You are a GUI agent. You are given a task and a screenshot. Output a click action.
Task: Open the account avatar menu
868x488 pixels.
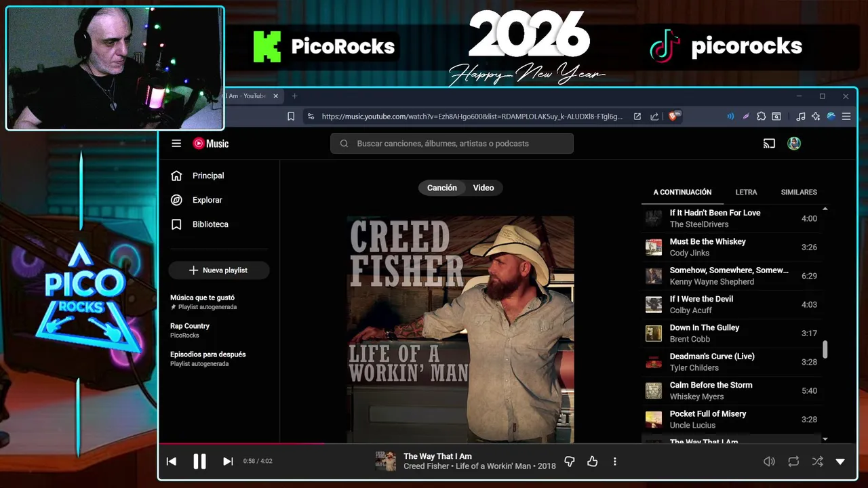tap(794, 143)
